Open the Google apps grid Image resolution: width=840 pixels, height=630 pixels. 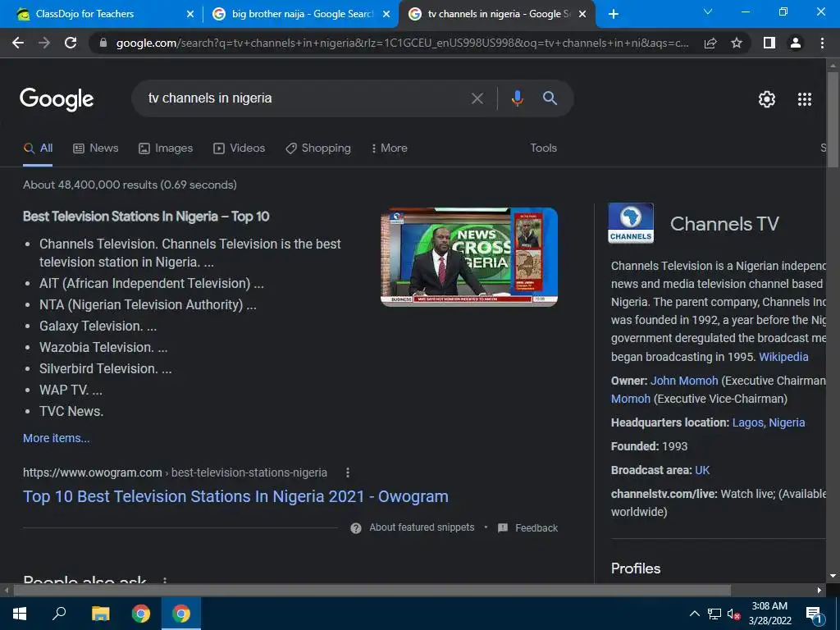tap(805, 99)
